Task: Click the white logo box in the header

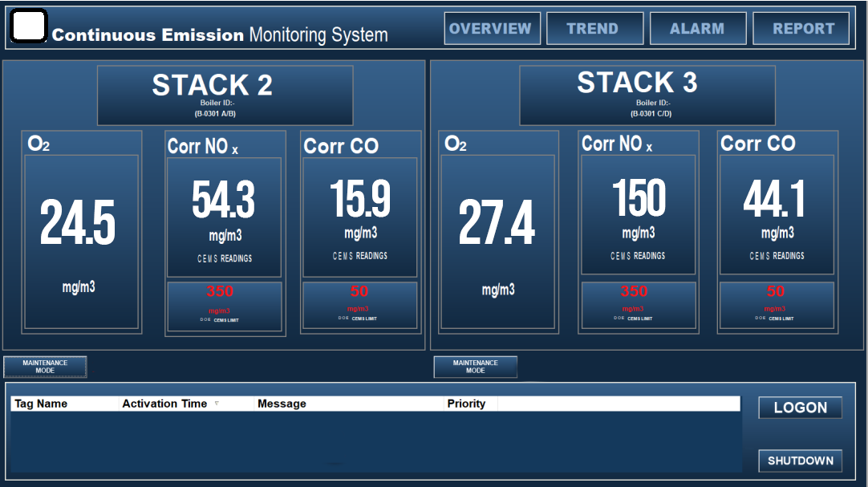Action: click(29, 27)
